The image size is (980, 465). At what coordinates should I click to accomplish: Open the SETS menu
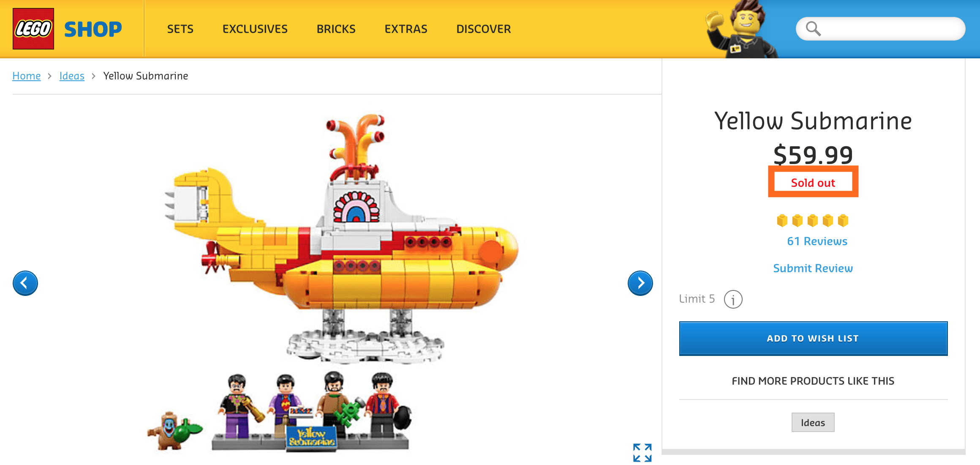click(181, 29)
